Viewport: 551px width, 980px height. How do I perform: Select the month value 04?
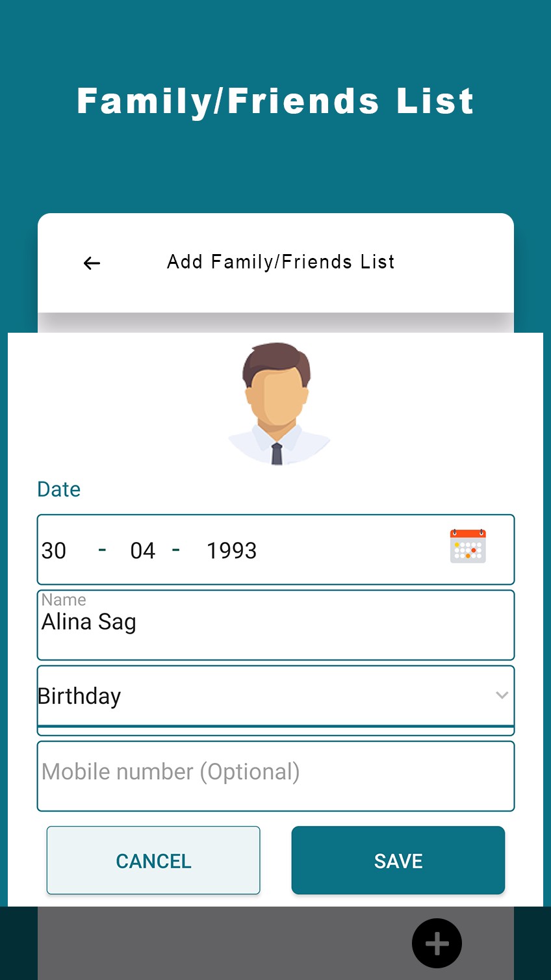click(x=142, y=551)
